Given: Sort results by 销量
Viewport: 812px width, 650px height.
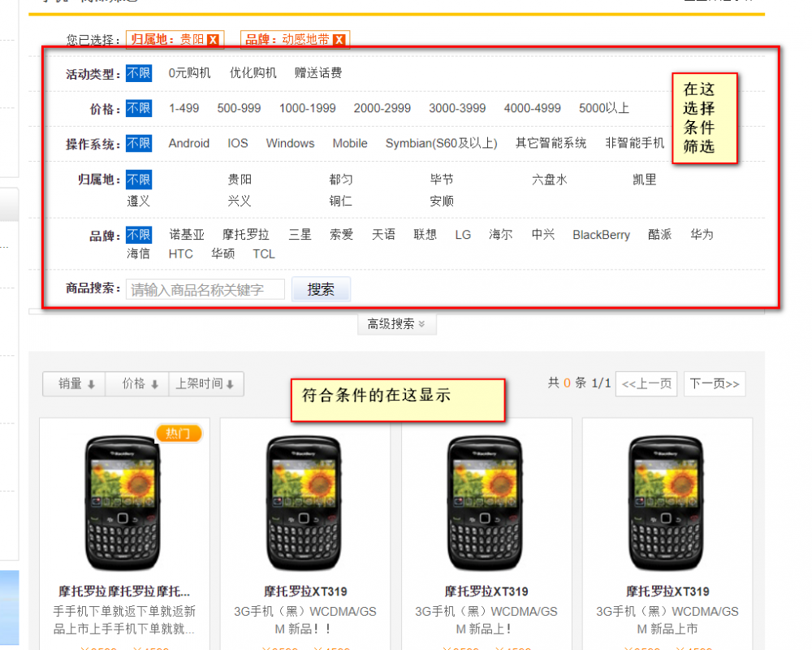Looking at the screenshot, I should tap(75, 383).
